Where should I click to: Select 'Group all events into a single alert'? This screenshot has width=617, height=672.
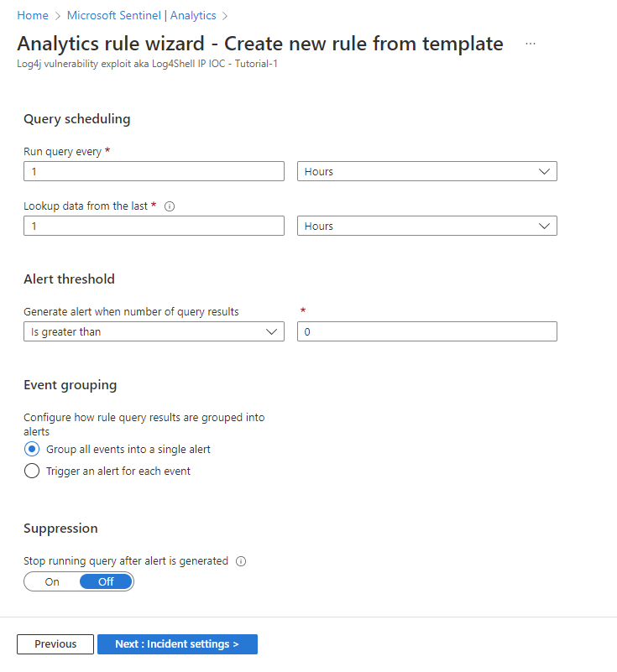[31, 449]
